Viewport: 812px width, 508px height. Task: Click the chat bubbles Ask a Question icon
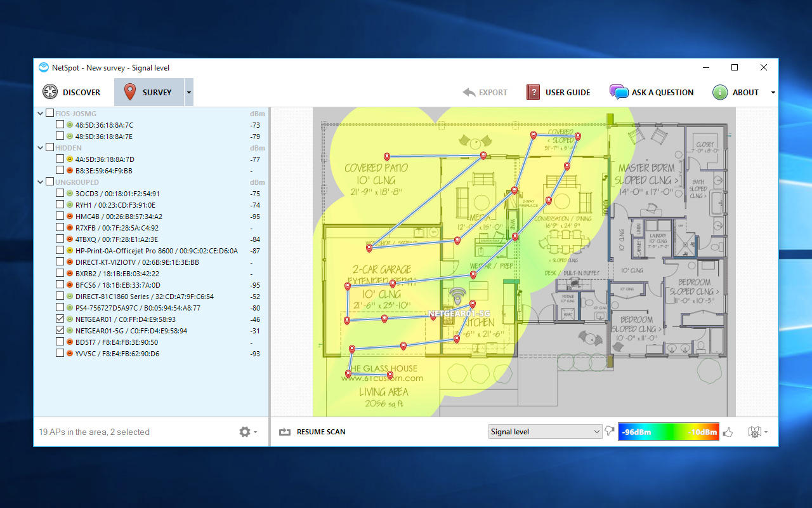pos(619,92)
